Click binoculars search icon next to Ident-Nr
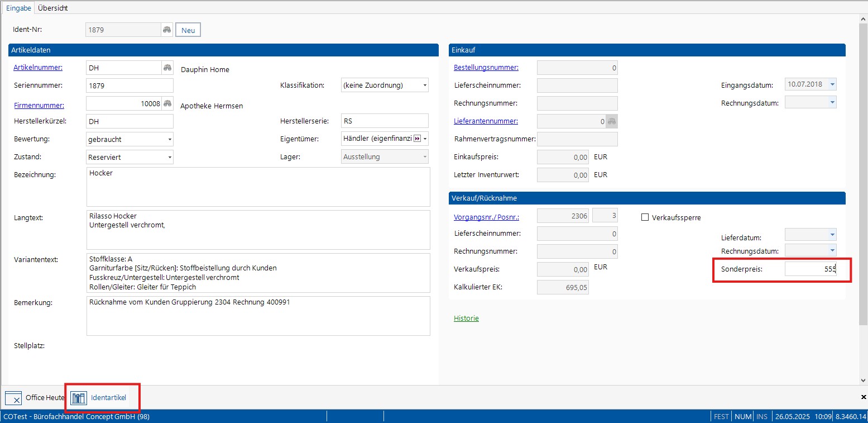This screenshot has width=868, height=423. pyautogui.click(x=166, y=30)
